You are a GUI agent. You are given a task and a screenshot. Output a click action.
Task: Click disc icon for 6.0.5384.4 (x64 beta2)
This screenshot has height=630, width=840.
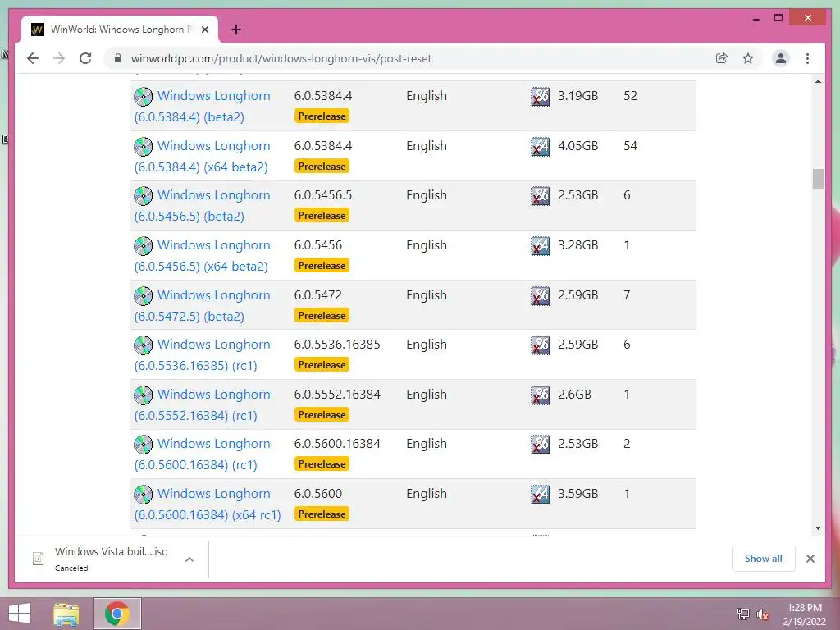click(x=143, y=147)
